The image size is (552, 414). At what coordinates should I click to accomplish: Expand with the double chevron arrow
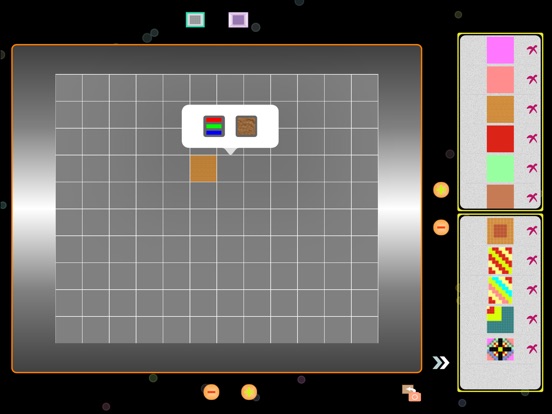click(441, 363)
